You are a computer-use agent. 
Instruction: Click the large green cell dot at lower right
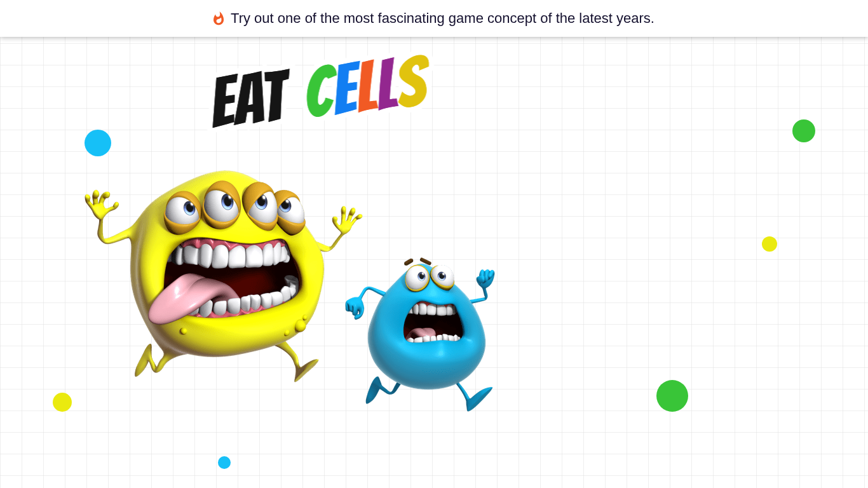pos(672,396)
